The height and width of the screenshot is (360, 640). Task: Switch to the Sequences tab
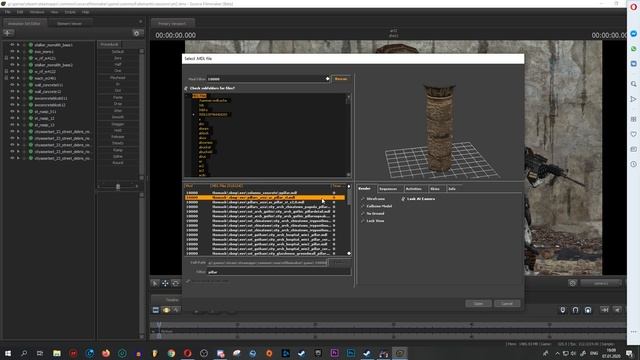click(x=388, y=189)
